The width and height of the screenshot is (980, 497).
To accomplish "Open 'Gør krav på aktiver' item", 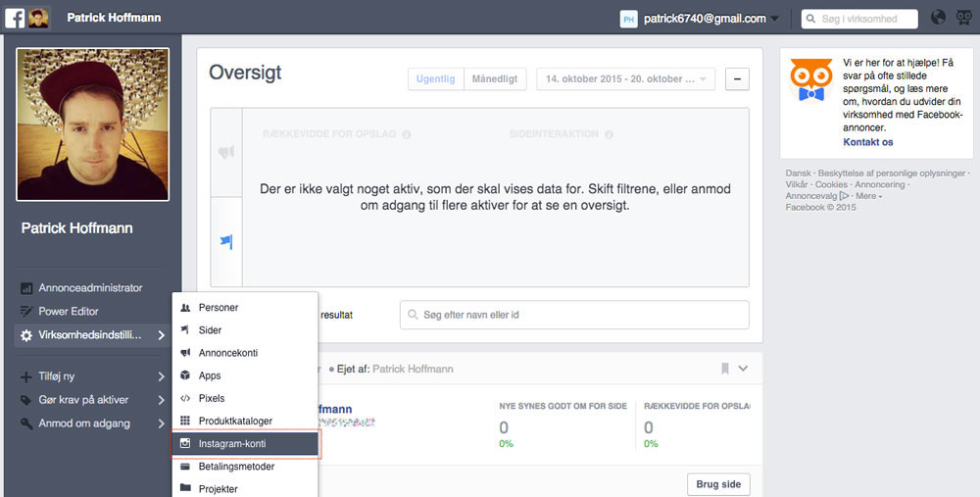I will pos(83,400).
